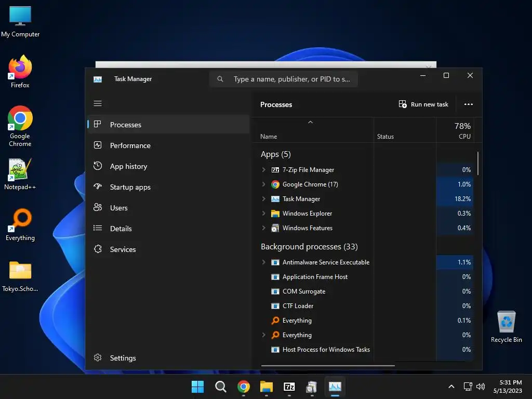Image resolution: width=532 pixels, height=399 pixels.
Task: Select Host Process for Windows Tasks row
Action: (x=364, y=350)
